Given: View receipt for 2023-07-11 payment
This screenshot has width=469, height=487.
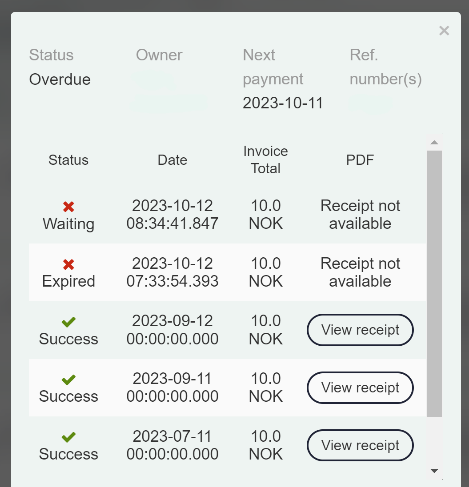Looking at the screenshot, I should [360, 445].
